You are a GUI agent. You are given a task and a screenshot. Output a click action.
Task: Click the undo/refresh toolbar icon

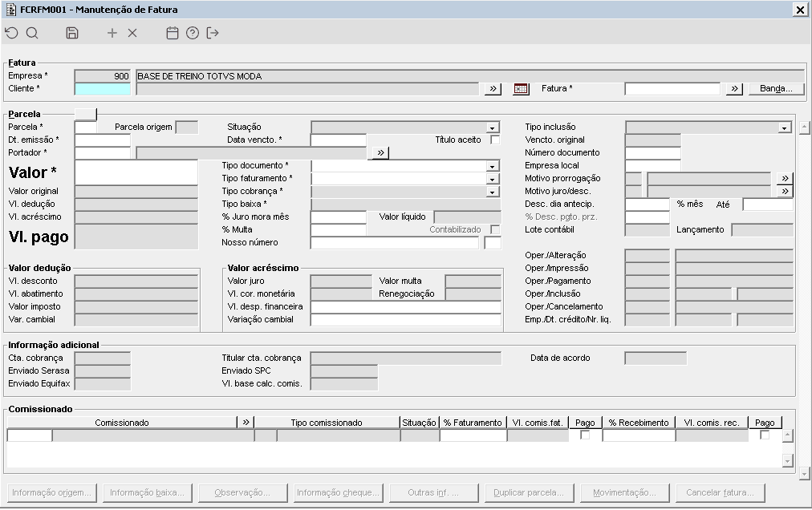pos(11,33)
